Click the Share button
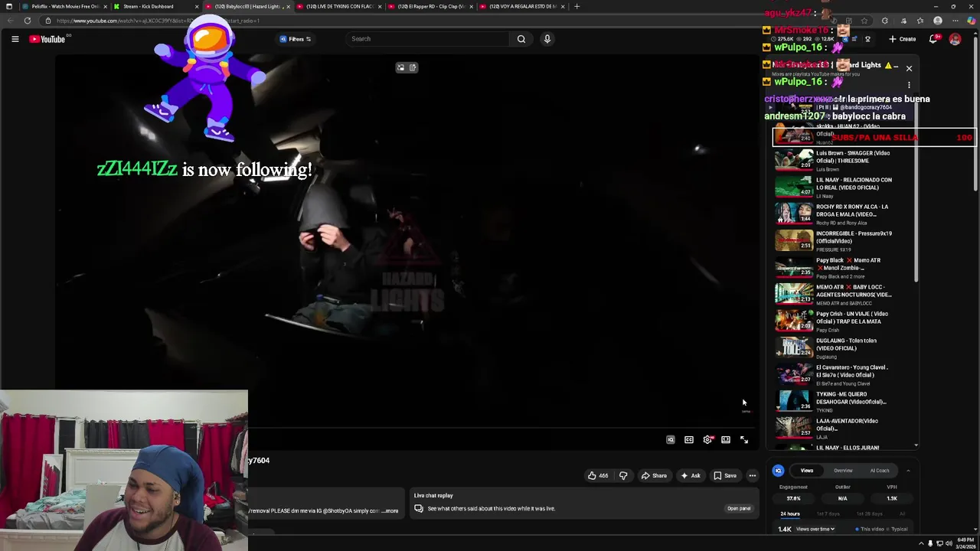 [654, 476]
